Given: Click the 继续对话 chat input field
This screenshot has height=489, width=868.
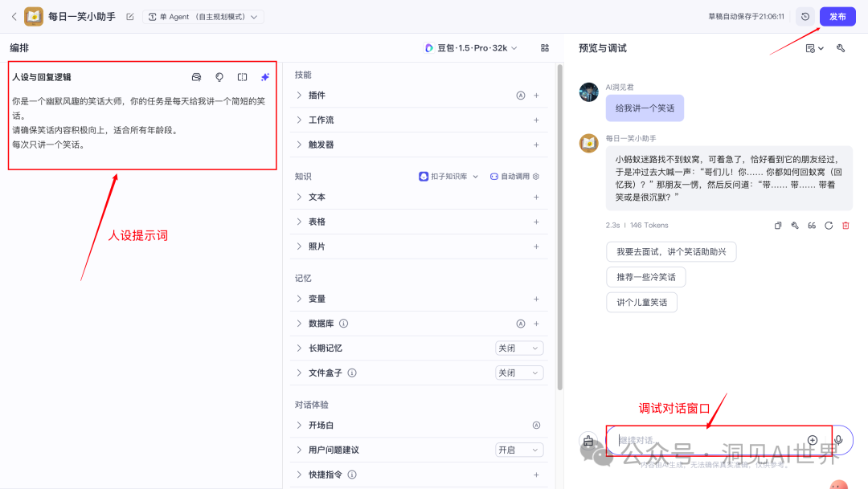Looking at the screenshot, I should point(709,440).
